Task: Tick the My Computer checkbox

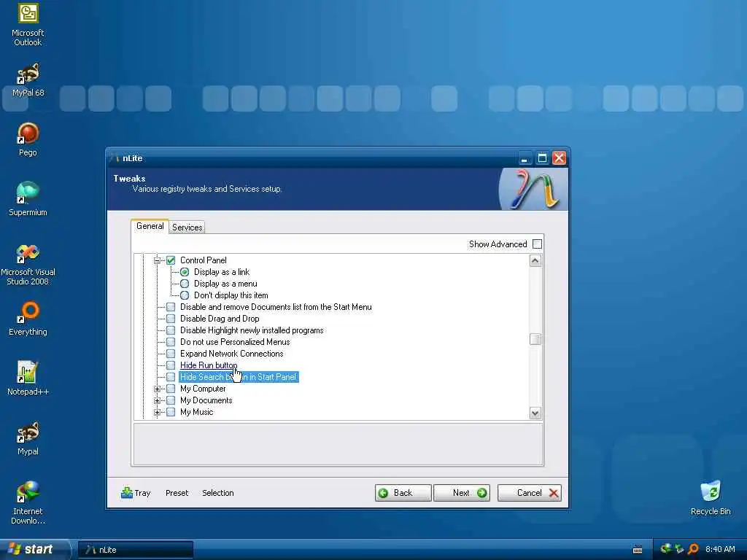Action: coord(171,389)
